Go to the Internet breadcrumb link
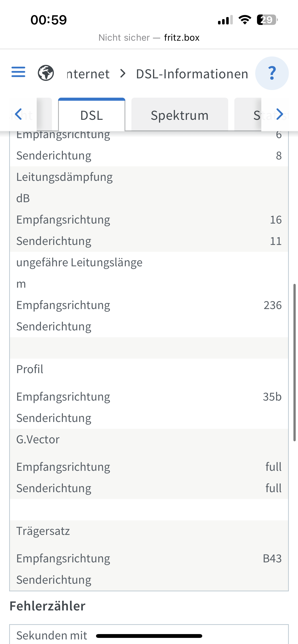Viewport: 298px width, 644px height. (88, 74)
